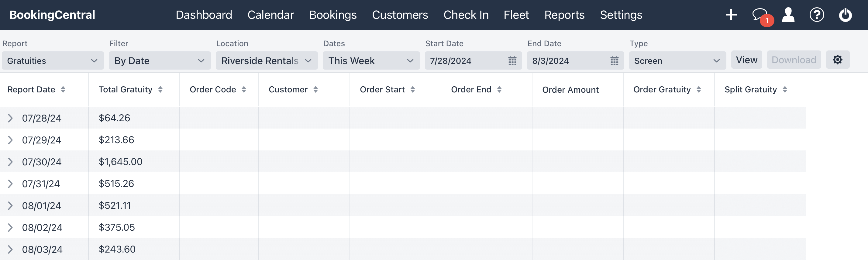Click the power logout icon
The width and height of the screenshot is (868, 279).
click(x=845, y=15)
